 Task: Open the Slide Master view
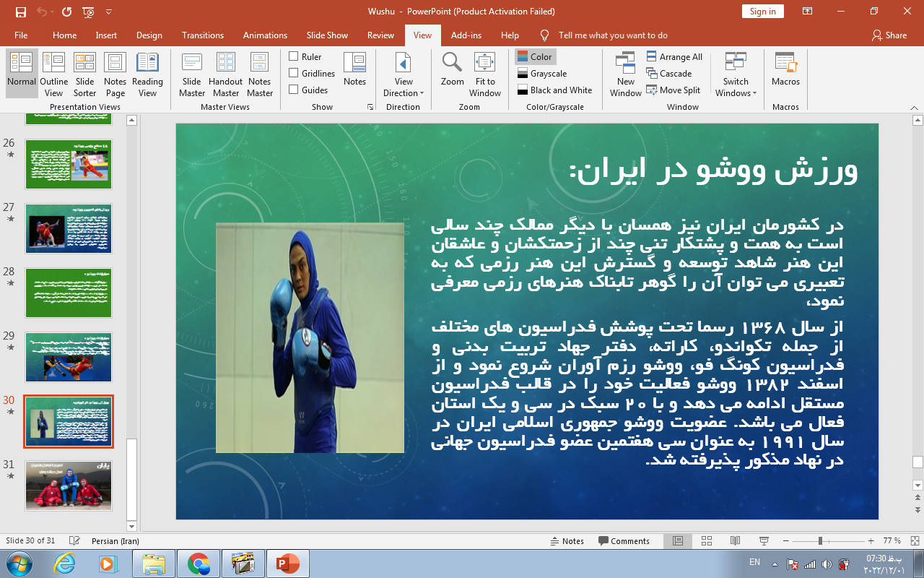[192, 74]
